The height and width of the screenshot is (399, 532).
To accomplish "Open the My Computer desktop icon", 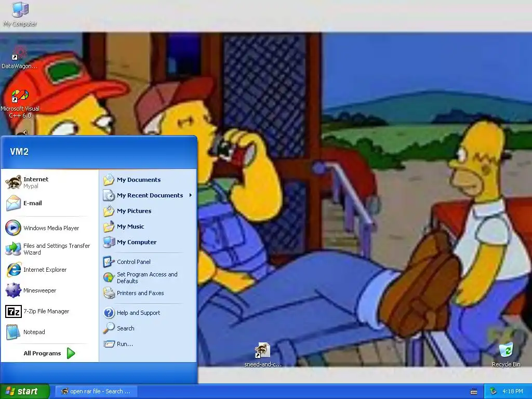I will 20,14.
